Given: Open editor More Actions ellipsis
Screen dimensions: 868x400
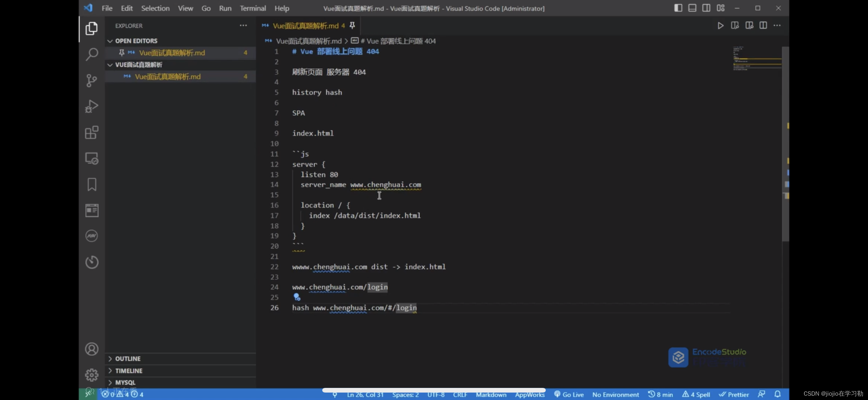Looking at the screenshot, I should click(x=777, y=26).
